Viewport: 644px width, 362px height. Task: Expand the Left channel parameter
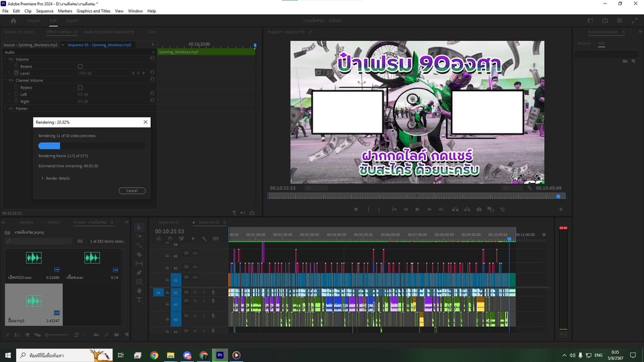tap(9, 95)
